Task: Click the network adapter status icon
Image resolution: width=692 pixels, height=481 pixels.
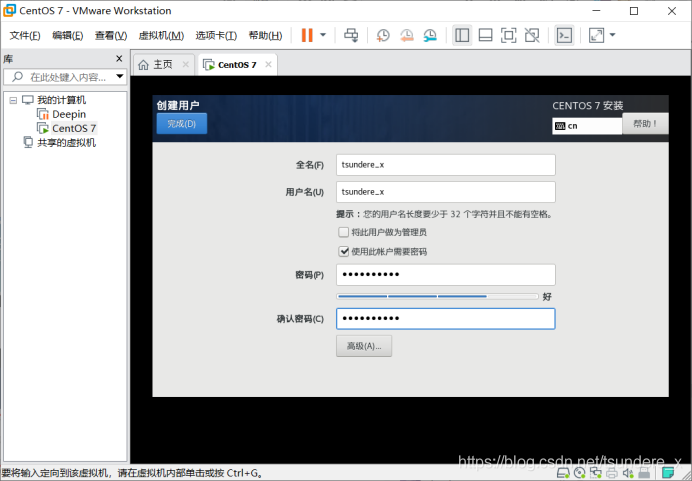Action: coord(596,473)
